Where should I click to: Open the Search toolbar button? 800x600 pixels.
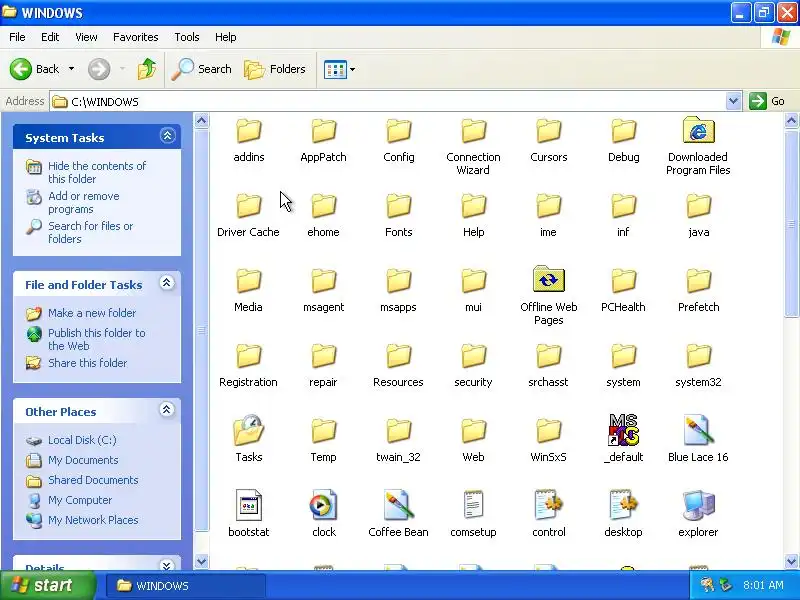tap(202, 69)
